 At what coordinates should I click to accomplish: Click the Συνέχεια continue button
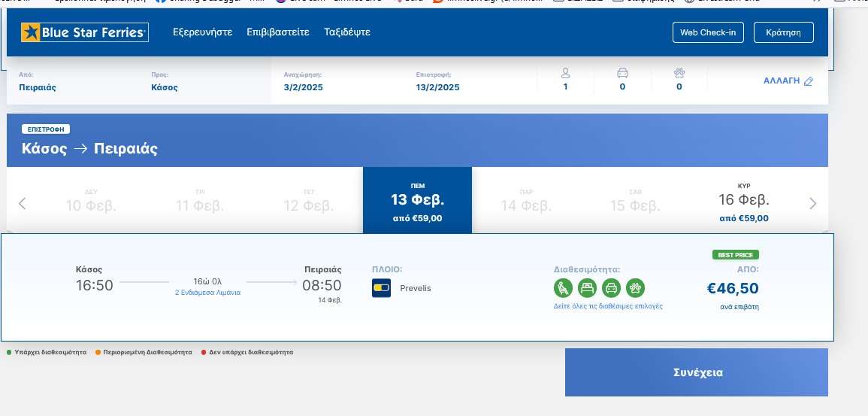(696, 372)
